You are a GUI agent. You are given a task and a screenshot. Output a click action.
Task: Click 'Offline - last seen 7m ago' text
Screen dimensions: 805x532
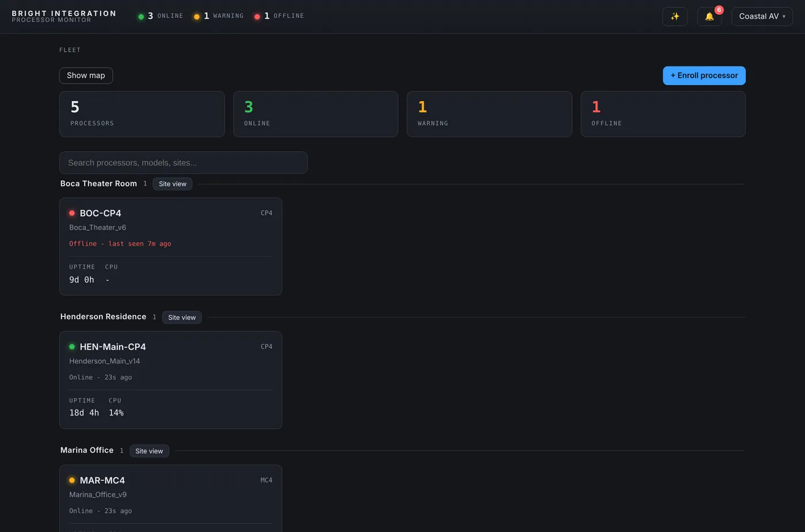[x=120, y=244]
